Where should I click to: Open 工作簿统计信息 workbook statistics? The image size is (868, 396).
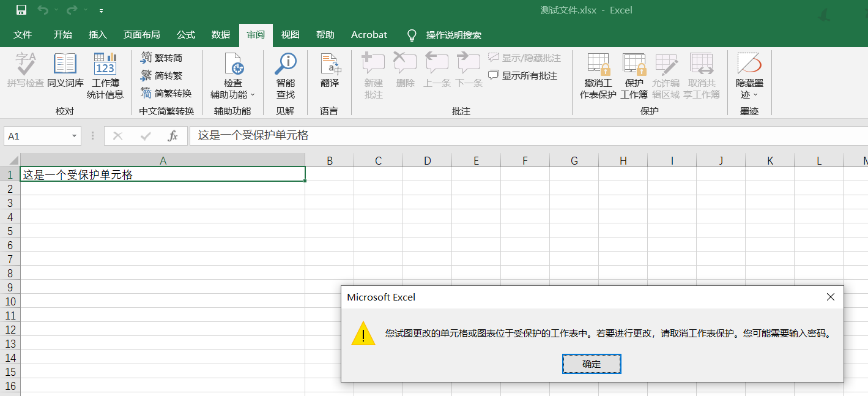(105, 64)
